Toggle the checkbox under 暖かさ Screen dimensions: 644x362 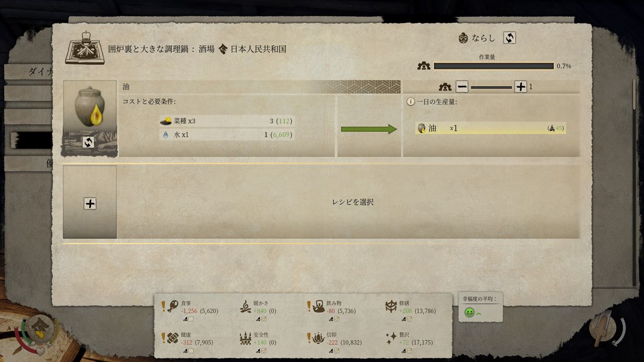(264, 319)
